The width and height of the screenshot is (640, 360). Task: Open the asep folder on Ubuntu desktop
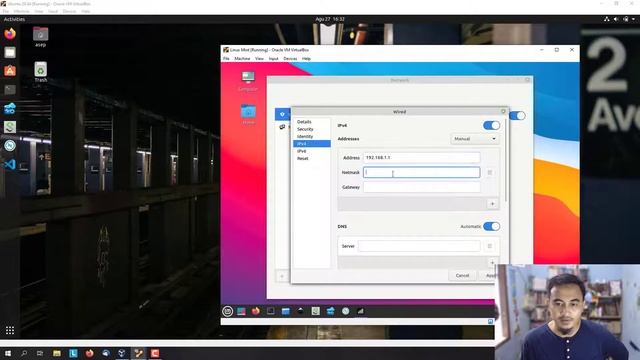pyautogui.click(x=40, y=37)
